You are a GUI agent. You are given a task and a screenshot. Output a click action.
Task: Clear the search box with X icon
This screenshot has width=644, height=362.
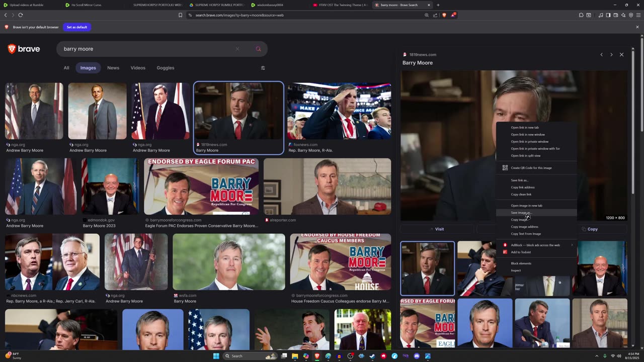tap(237, 49)
